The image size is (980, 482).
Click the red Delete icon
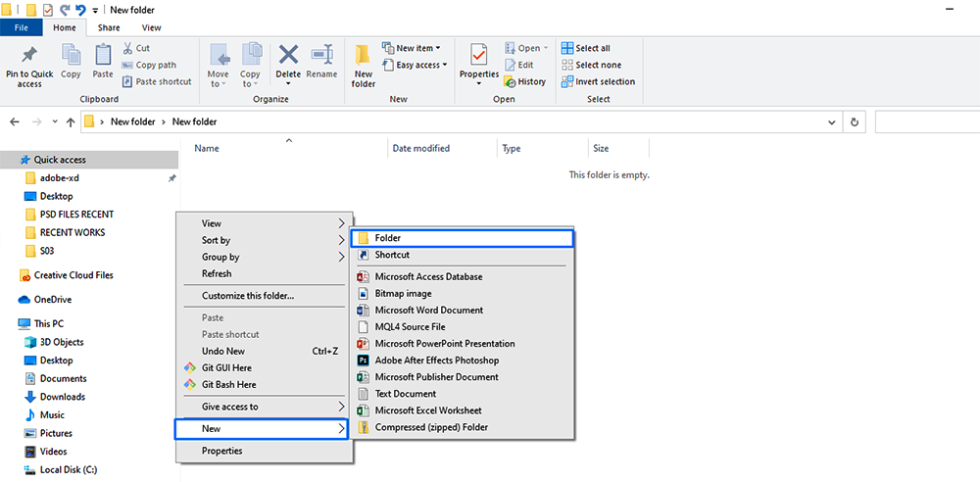[288, 55]
